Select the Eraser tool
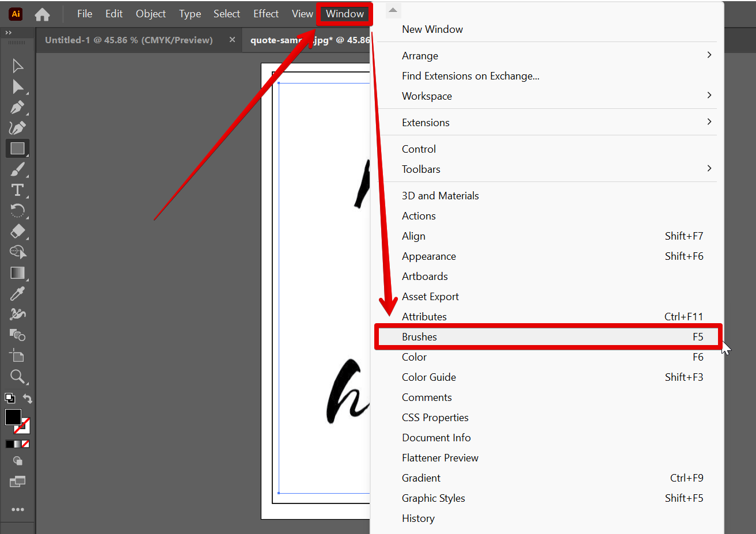This screenshot has height=534, width=756. [x=17, y=231]
